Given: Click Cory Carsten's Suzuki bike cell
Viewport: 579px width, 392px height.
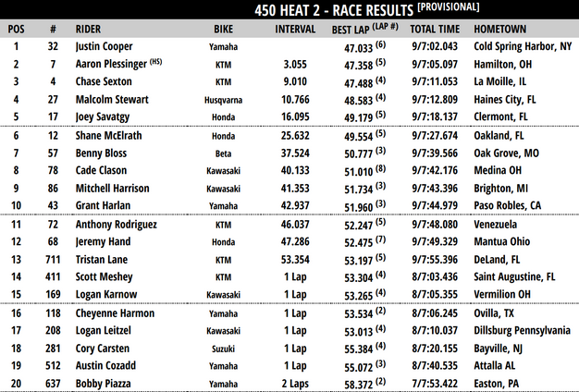Looking at the screenshot, I should click(x=223, y=349).
